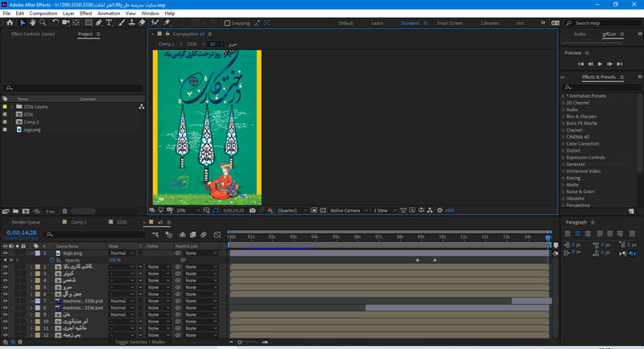Viewport: 644px width, 349px height.
Task: Select the Pan Behind anchor point tool
Action: point(76,23)
